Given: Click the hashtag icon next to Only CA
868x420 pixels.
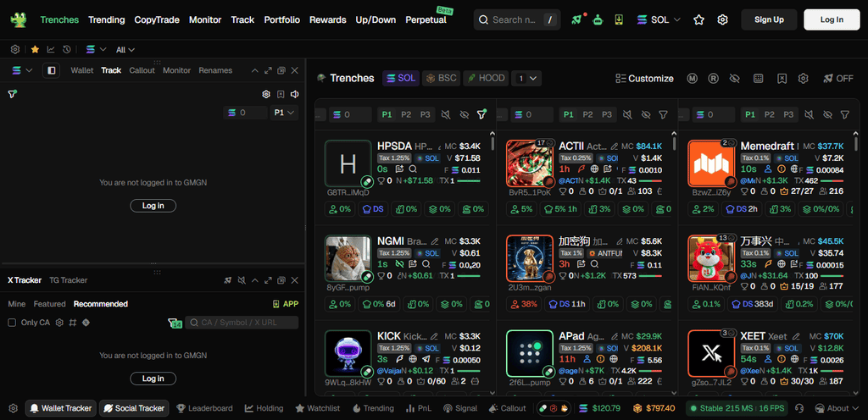Looking at the screenshot, I should [x=73, y=322].
